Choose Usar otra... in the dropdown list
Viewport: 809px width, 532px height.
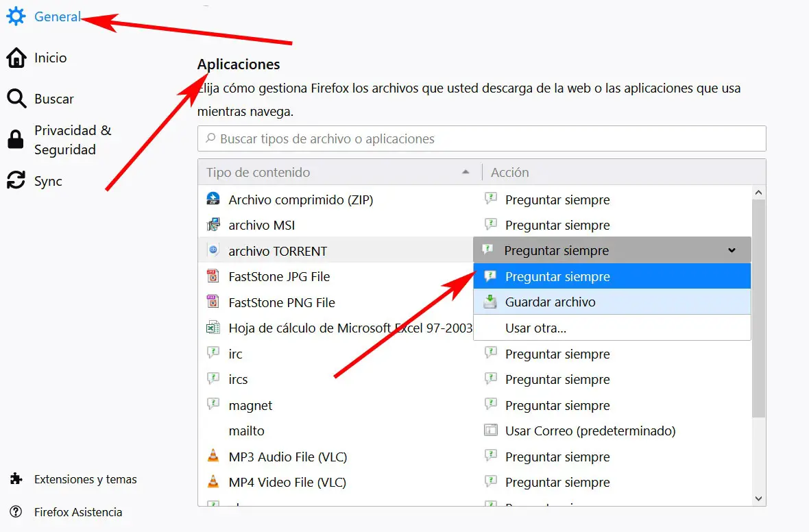(612, 328)
